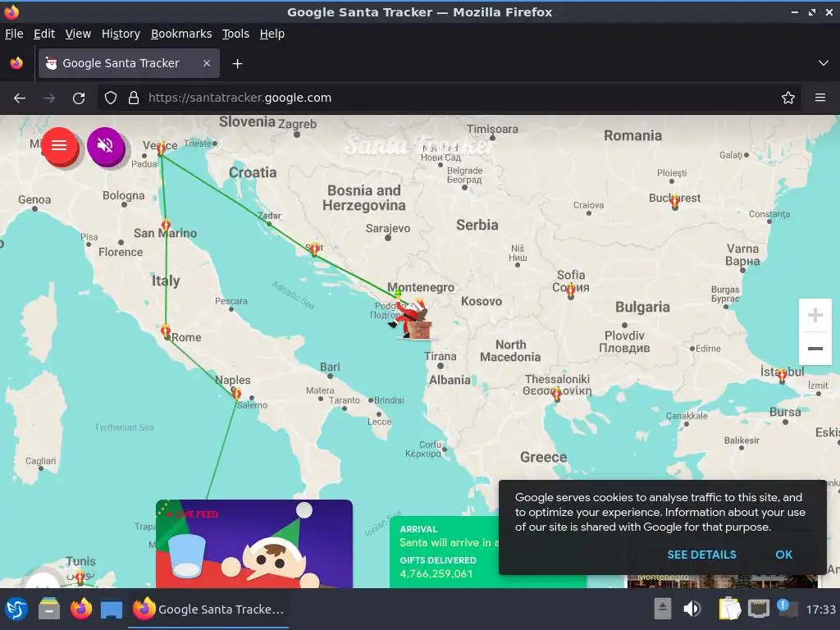Click the Naples gift marker
This screenshot has width=840, height=630.
[x=236, y=393]
